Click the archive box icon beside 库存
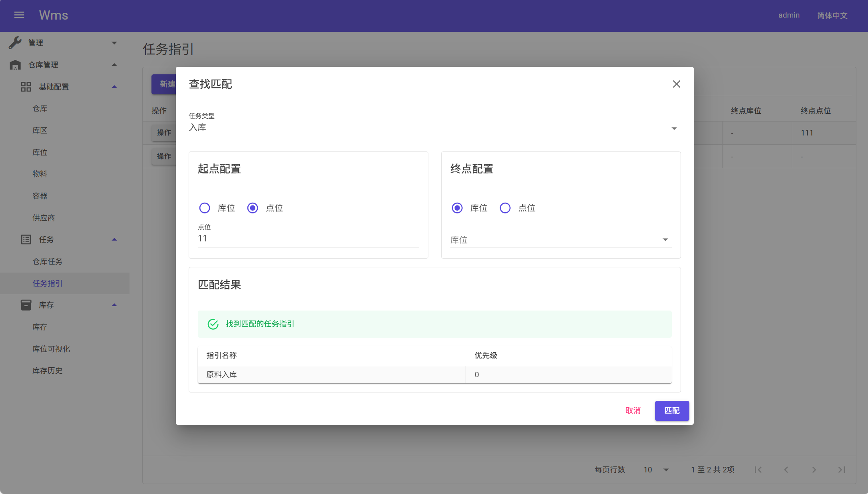868x494 pixels. pos(26,305)
